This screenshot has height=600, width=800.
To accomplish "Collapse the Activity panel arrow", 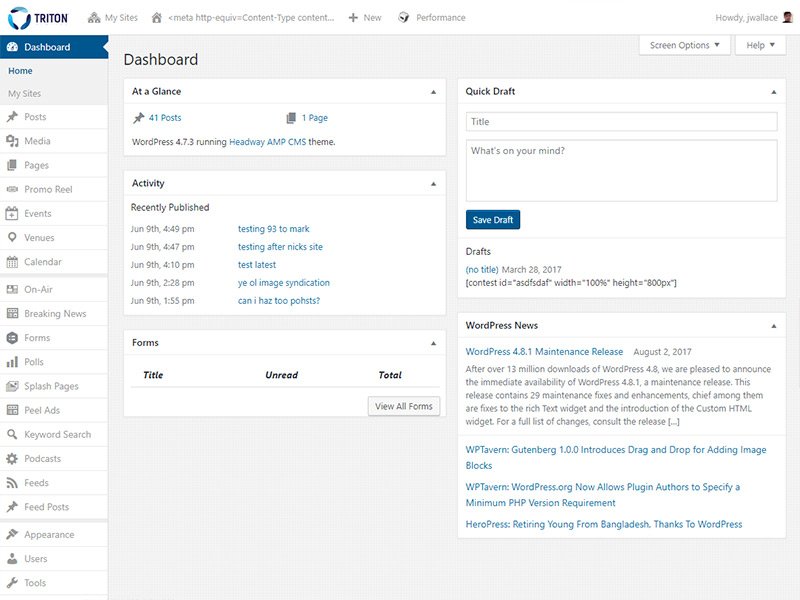I will (x=433, y=184).
